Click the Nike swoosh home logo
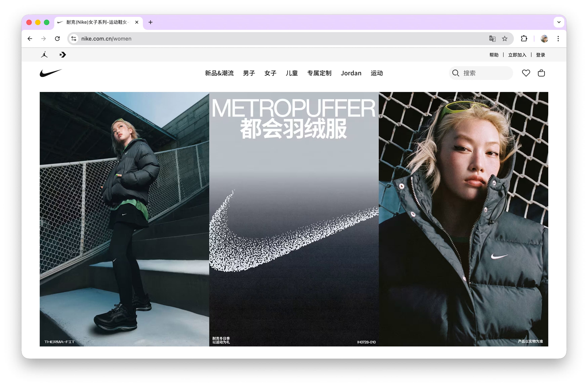This screenshot has height=387, width=588. [x=51, y=73]
